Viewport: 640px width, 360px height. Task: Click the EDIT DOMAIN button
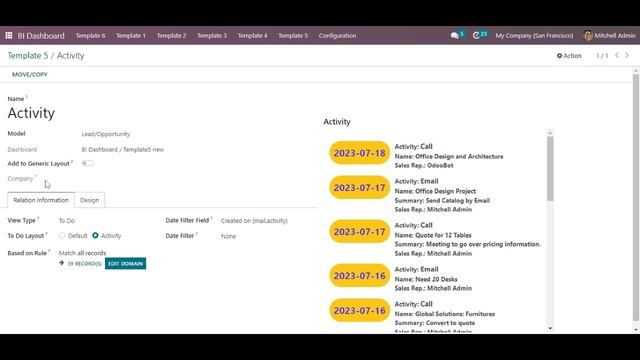(125, 263)
